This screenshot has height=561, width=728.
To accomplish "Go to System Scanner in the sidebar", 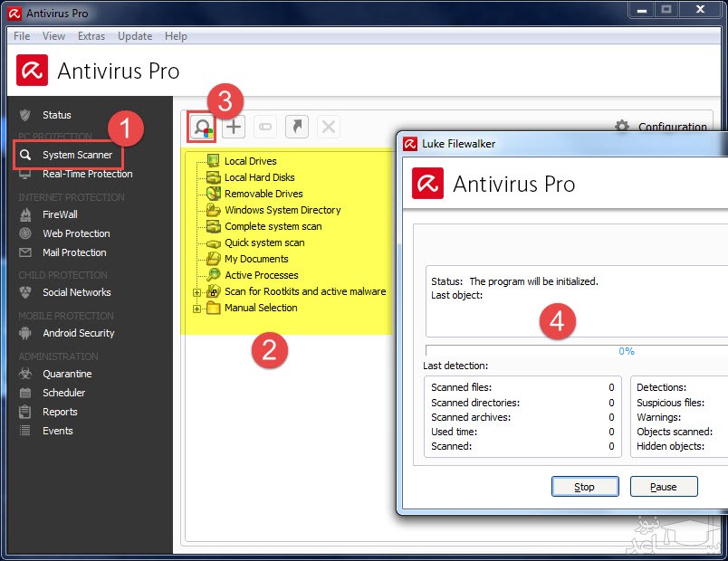I will [77, 155].
